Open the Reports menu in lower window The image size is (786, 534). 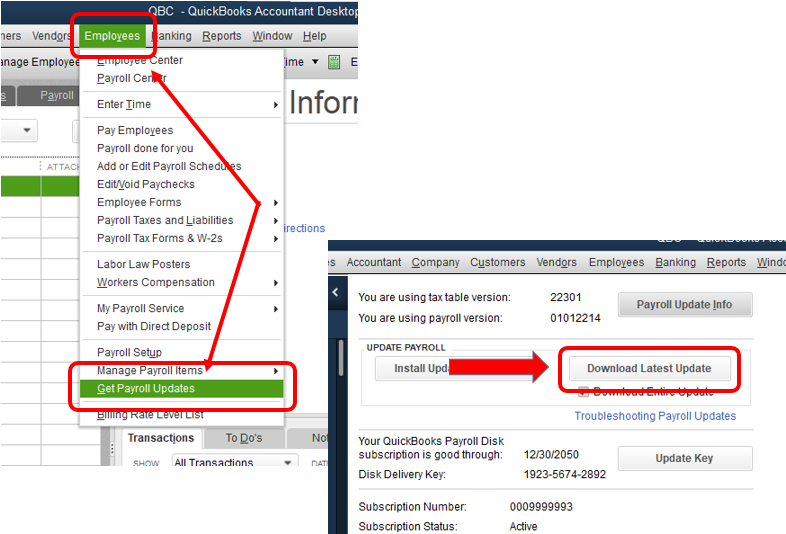pos(726,262)
